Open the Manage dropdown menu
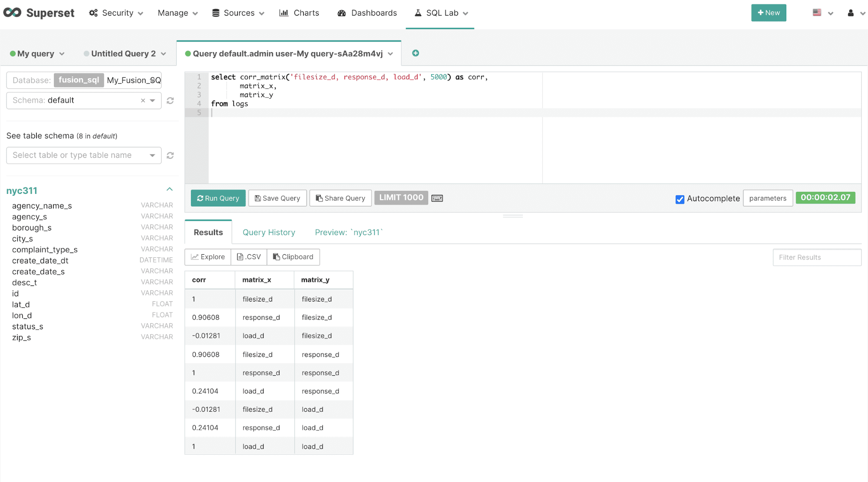The image size is (868, 482). (x=178, y=13)
